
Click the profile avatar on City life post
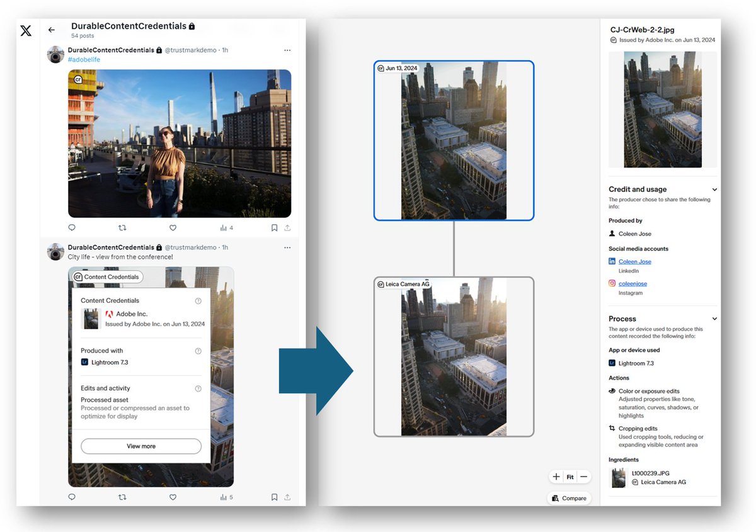point(55,252)
